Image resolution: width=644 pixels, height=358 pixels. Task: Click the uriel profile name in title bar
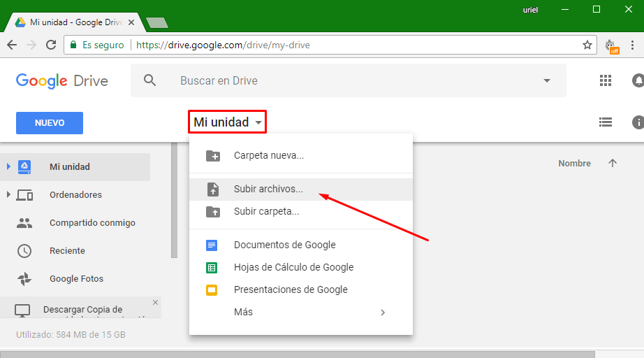[530, 10]
